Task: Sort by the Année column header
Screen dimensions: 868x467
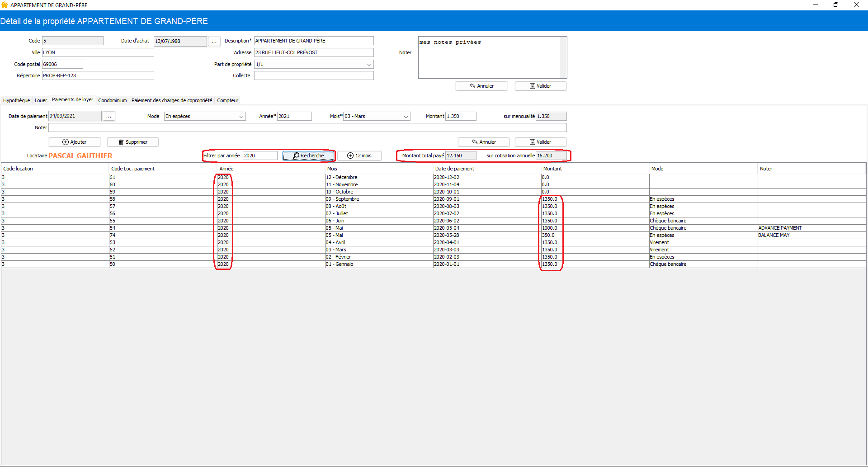Action: pos(271,169)
